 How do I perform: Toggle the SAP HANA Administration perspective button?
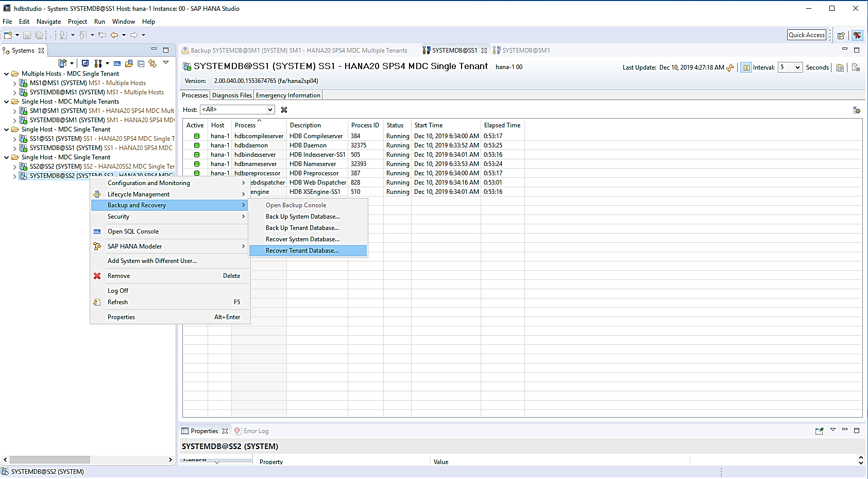click(x=857, y=35)
